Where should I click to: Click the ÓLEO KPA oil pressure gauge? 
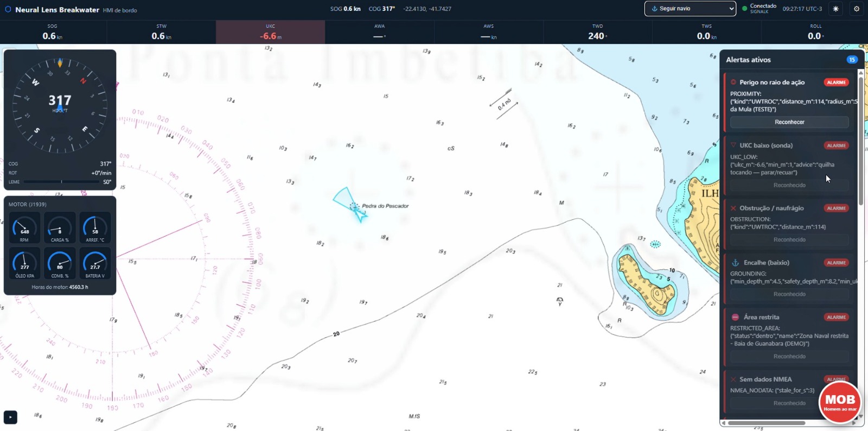pyautogui.click(x=24, y=263)
